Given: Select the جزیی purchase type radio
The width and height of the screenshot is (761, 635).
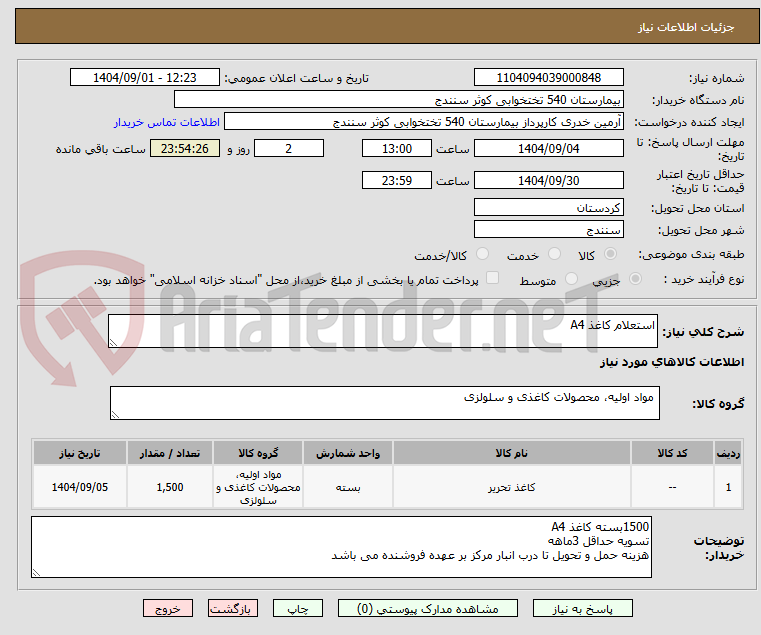Looking at the screenshot, I should pos(635,279).
